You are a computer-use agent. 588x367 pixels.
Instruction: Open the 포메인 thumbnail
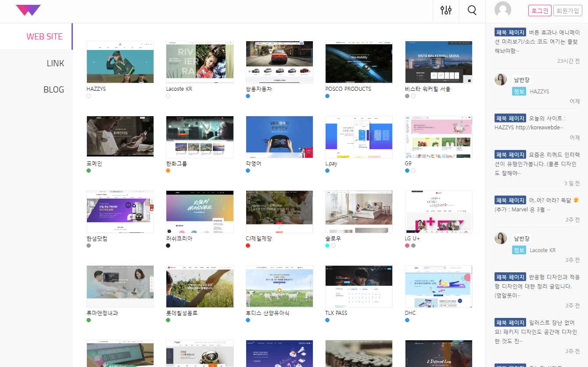pos(120,137)
